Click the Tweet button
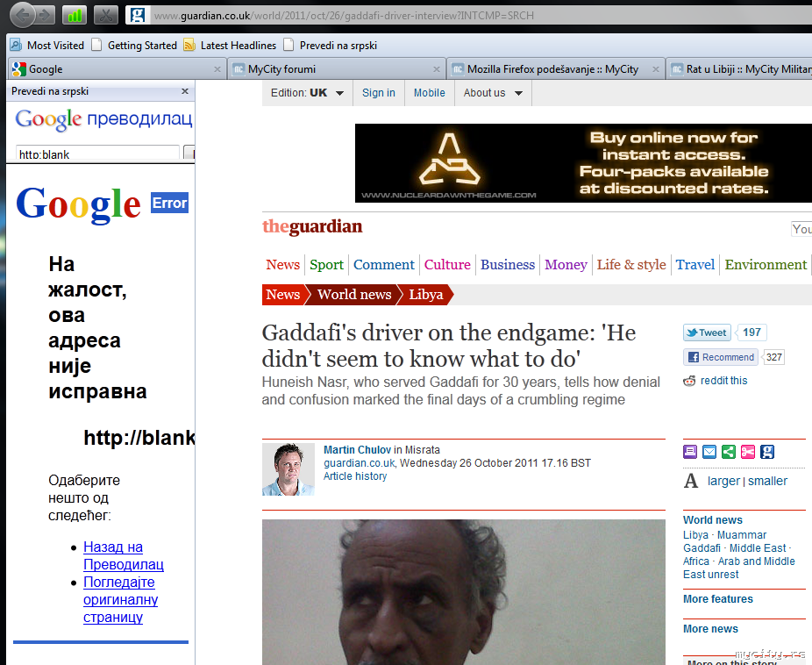Image resolution: width=812 pixels, height=665 pixels. coord(707,332)
